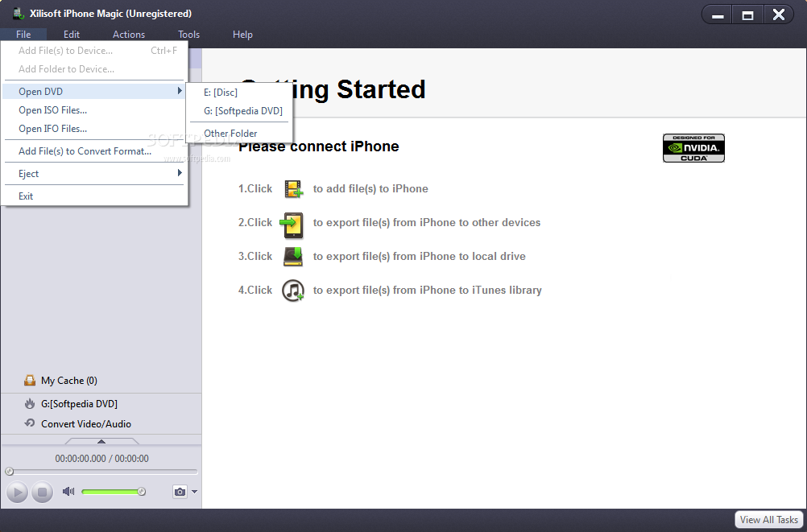Click the Please connect iPhone heading
Screen dimensions: 807x532
click(x=319, y=146)
